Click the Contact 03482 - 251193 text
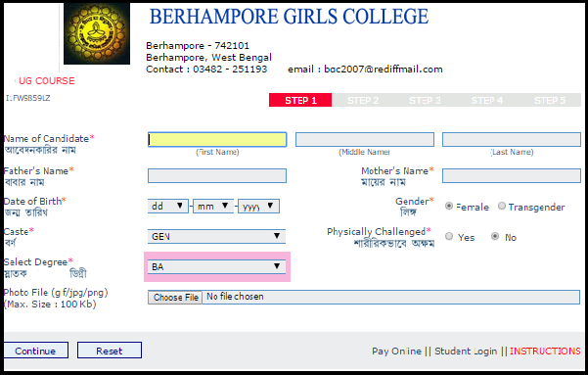Screen dimensions: 588x375 (x=206, y=70)
